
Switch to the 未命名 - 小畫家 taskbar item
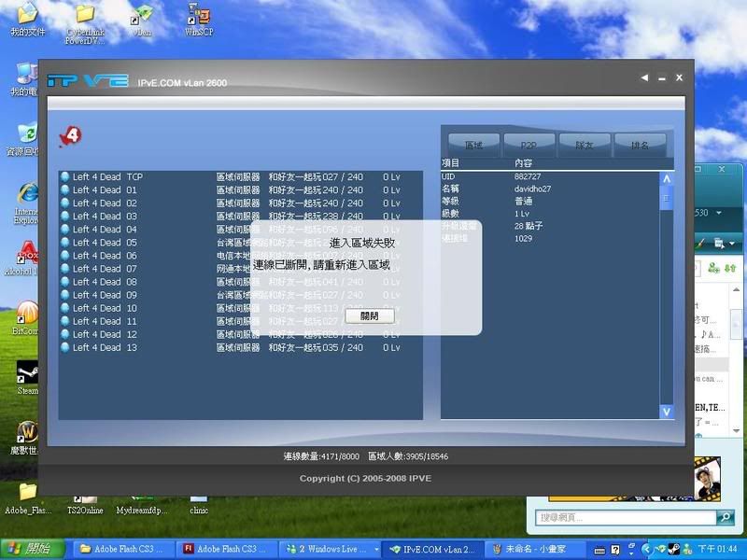point(539,549)
